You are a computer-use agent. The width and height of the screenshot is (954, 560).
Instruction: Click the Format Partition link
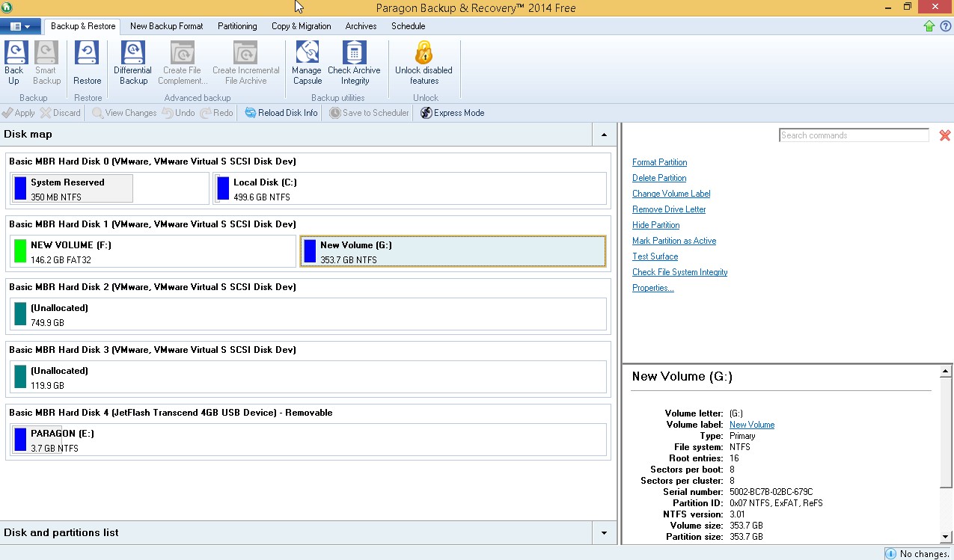point(659,162)
